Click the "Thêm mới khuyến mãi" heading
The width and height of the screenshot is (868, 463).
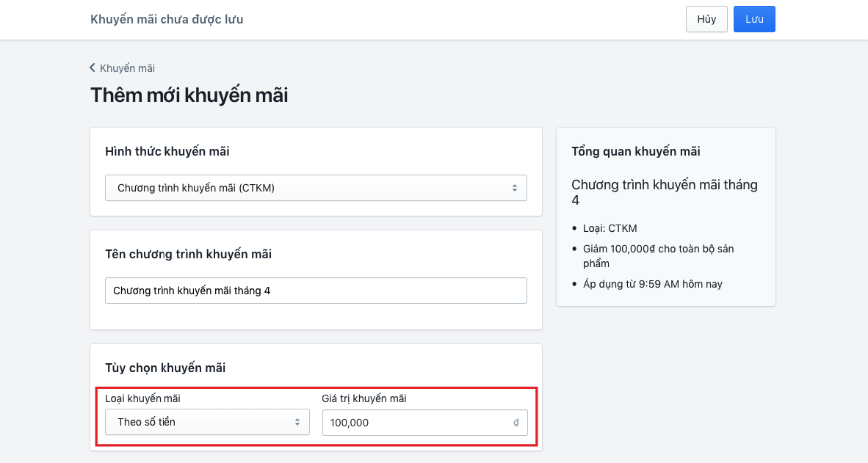[x=189, y=95]
